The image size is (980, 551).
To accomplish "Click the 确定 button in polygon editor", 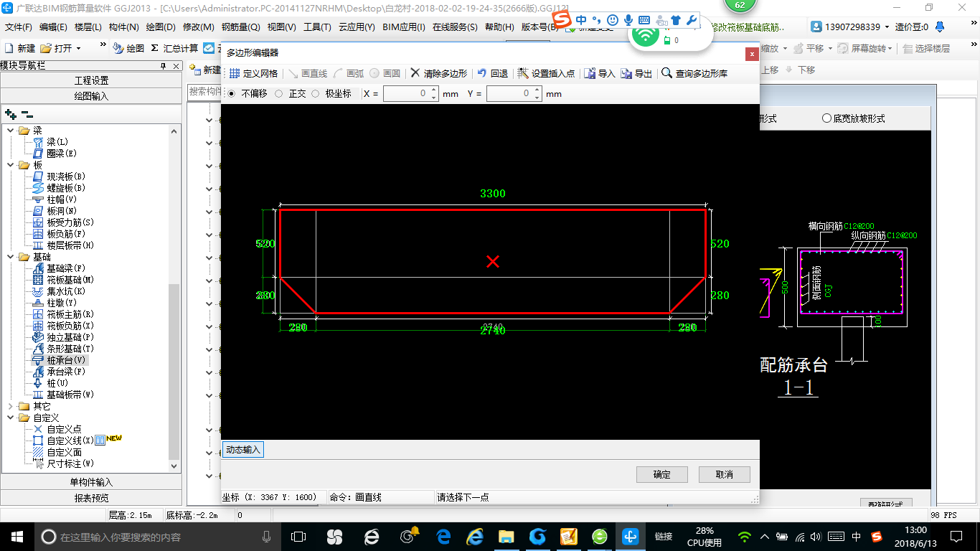I will click(662, 474).
